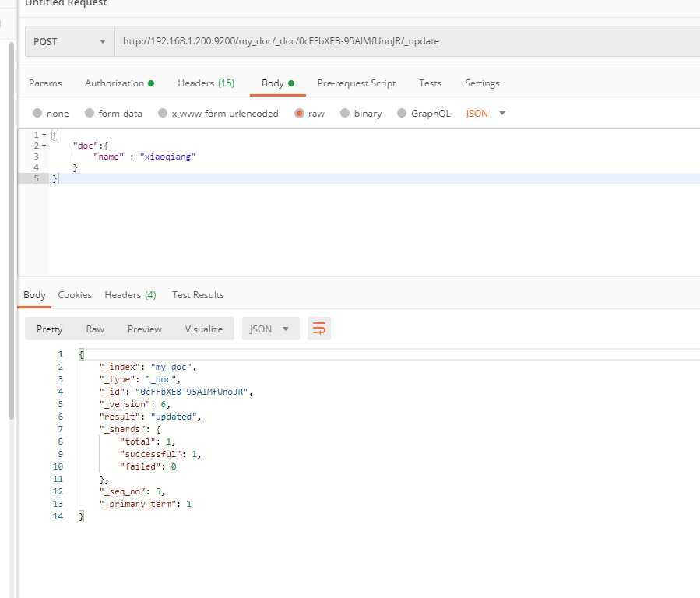The width and height of the screenshot is (700, 598).
Task: Collapse the "doc" object fold arrow on line 2
Action: [x=44, y=146]
